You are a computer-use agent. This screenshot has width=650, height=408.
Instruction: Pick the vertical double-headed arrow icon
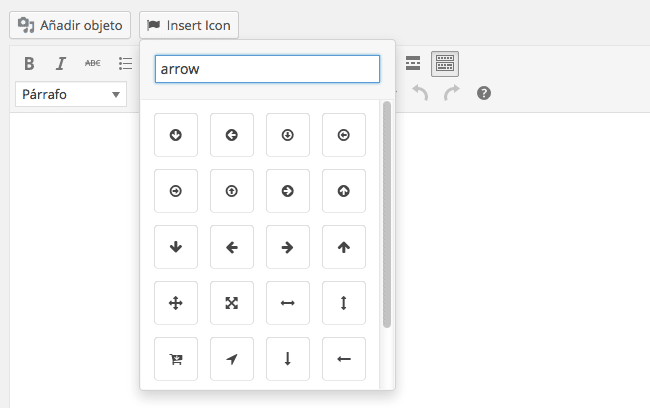(344, 303)
